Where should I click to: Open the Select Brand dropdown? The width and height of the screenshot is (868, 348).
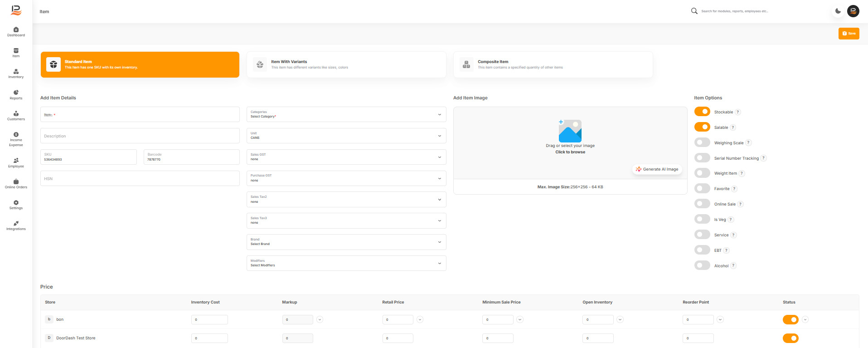[346, 242]
